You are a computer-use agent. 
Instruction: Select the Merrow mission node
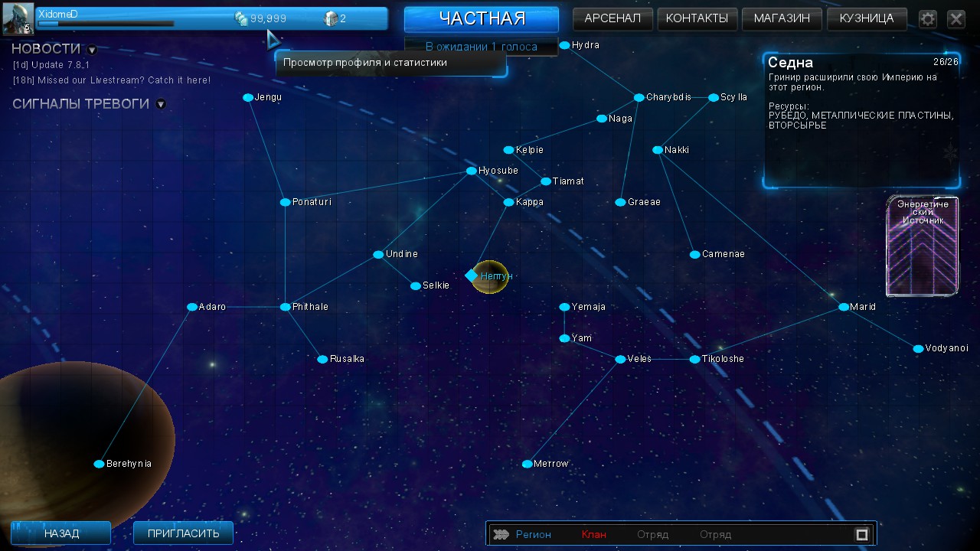click(527, 464)
